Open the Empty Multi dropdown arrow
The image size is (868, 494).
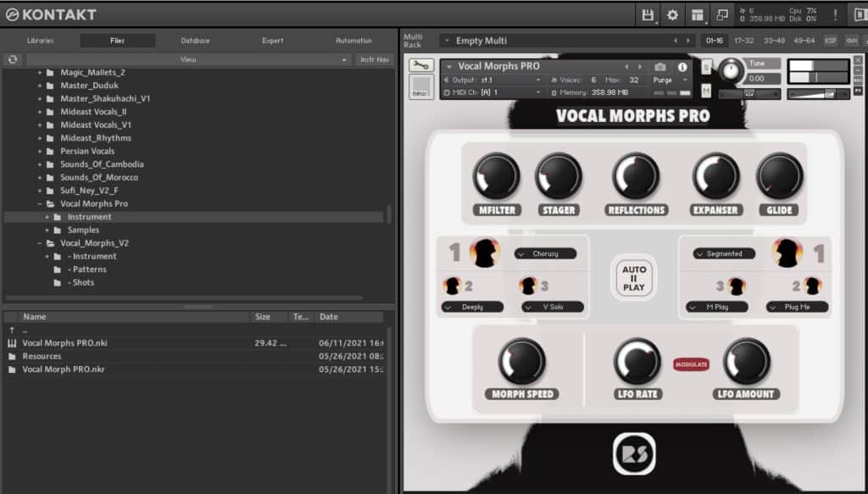[448, 41]
